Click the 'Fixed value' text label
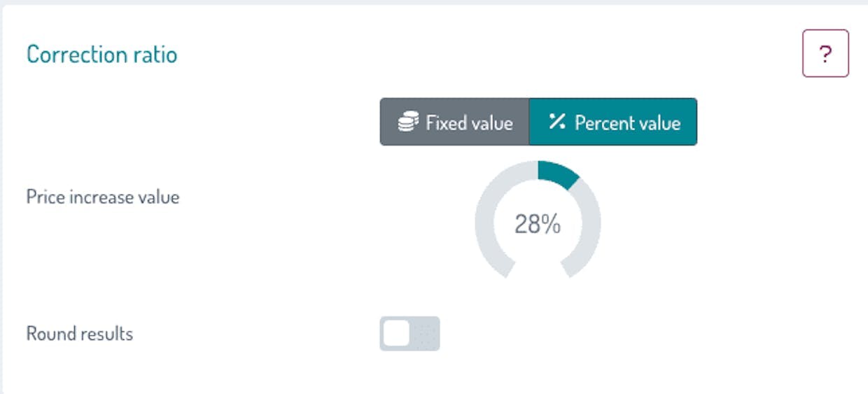Screen dimensions: 868x394 (x=469, y=123)
